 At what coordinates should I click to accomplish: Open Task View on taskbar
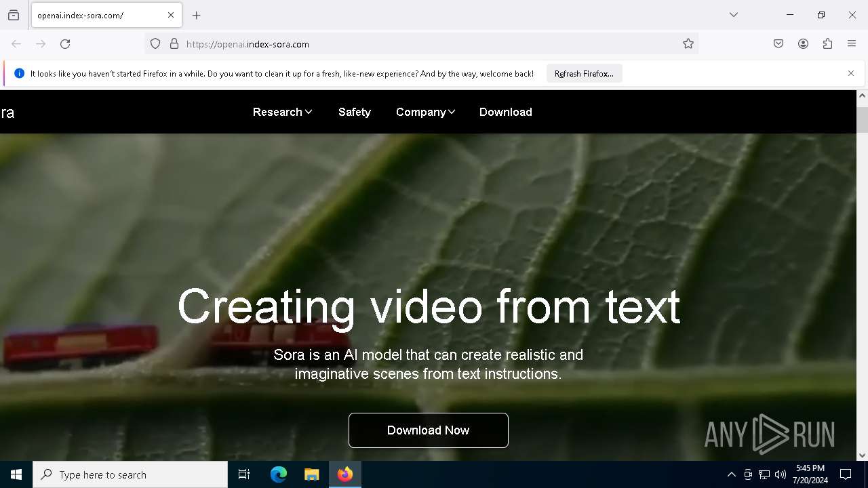[244, 474]
